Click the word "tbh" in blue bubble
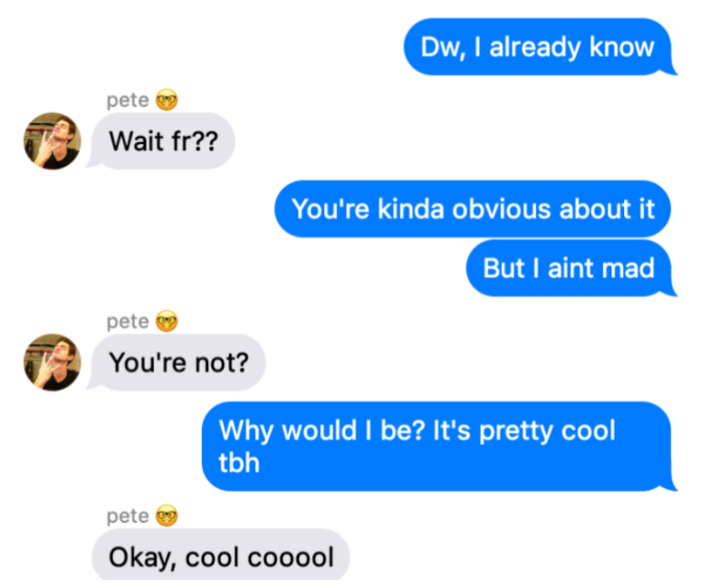The height and width of the screenshot is (588, 702). pyautogui.click(x=238, y=462)
